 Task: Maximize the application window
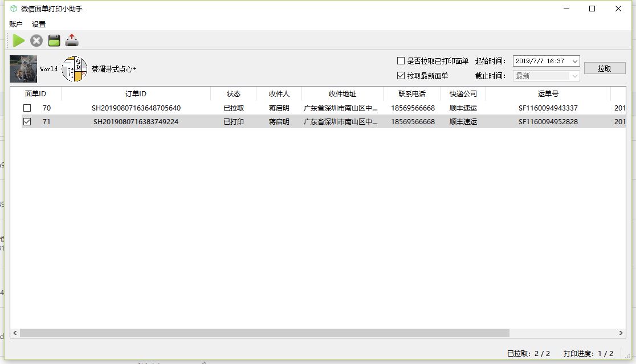(x=592, y=9)
